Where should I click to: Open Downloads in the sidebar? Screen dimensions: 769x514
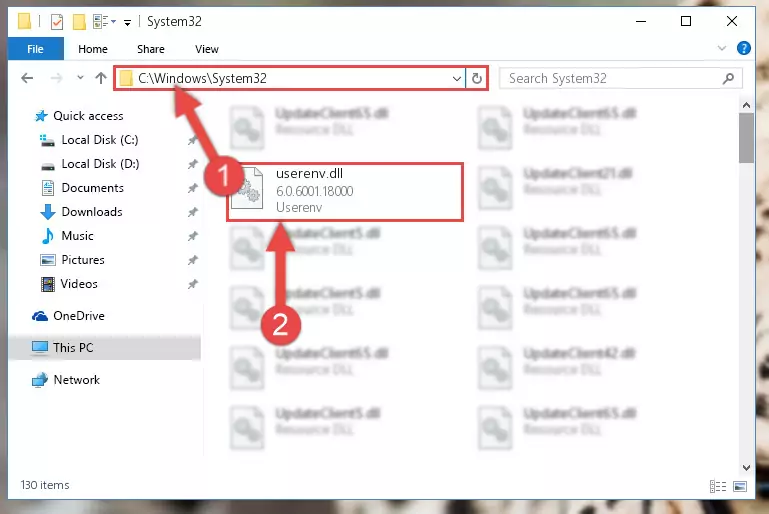[92, 212]
